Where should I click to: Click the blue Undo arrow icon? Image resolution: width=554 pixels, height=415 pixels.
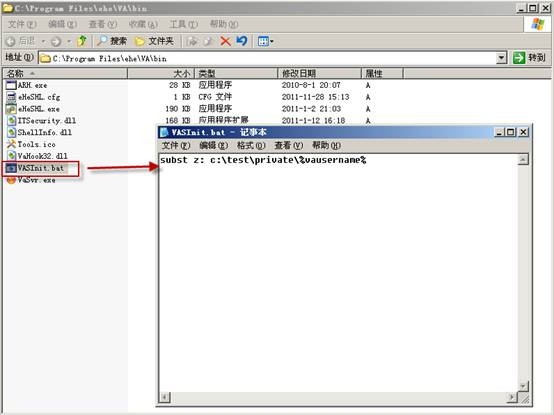[242, 41]
